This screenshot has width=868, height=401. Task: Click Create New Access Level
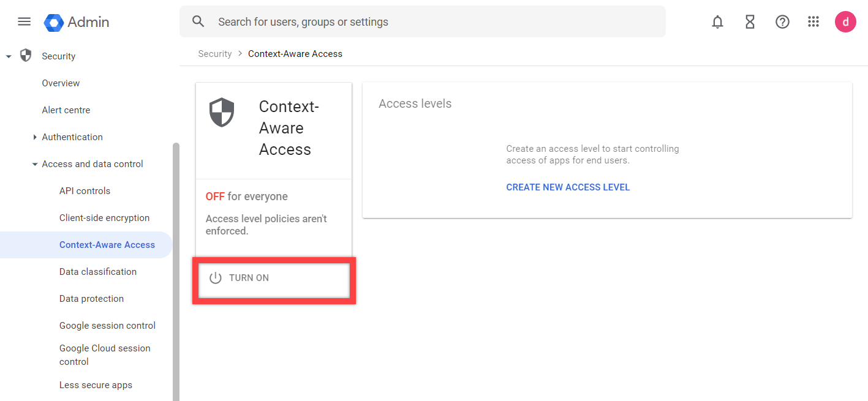pos(568,187)
